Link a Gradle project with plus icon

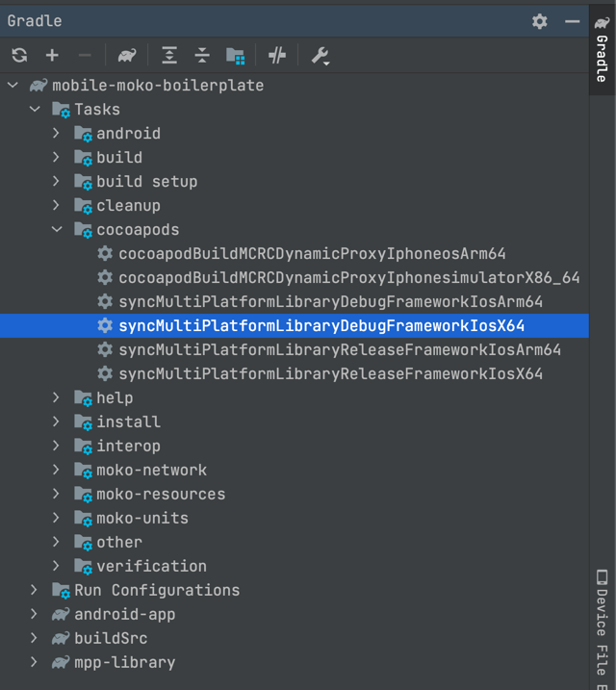[x=52, y=56]
